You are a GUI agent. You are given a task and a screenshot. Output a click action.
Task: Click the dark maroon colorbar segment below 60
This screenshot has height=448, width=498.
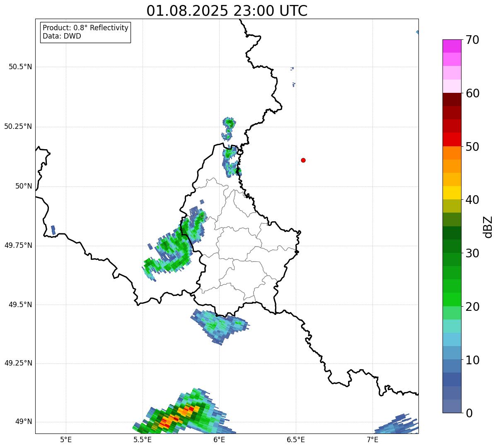(452, 99)
